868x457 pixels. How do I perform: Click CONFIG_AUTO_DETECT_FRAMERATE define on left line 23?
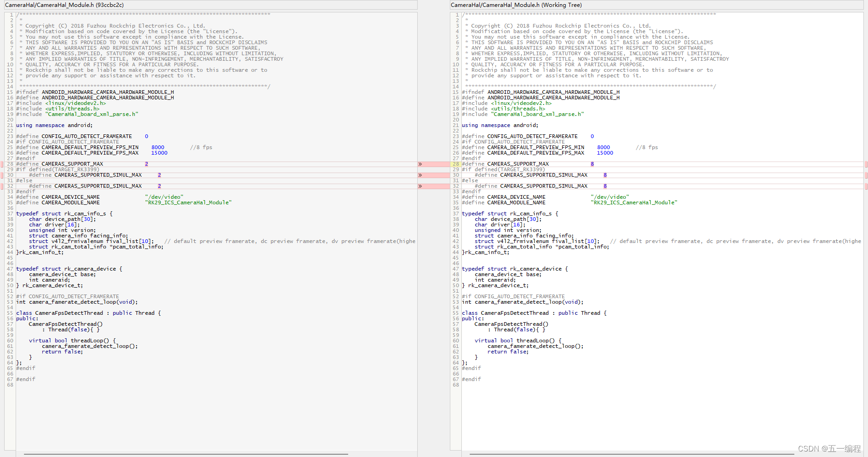(82, 137)
